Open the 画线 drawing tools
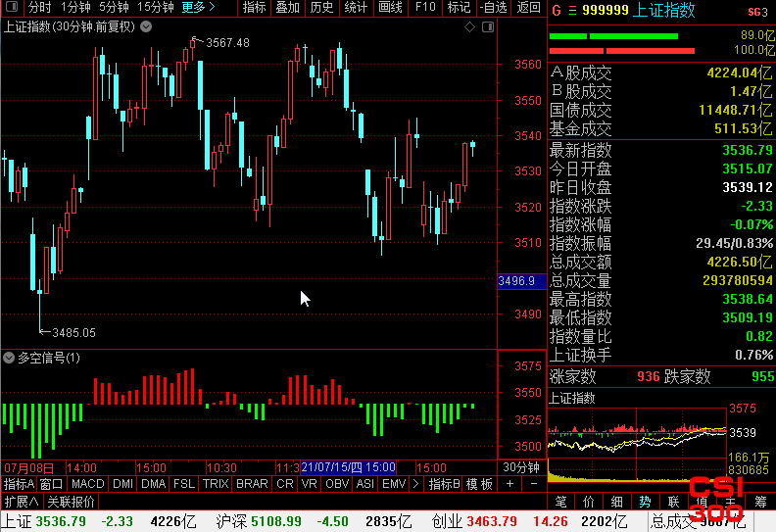 pos(391,7)
